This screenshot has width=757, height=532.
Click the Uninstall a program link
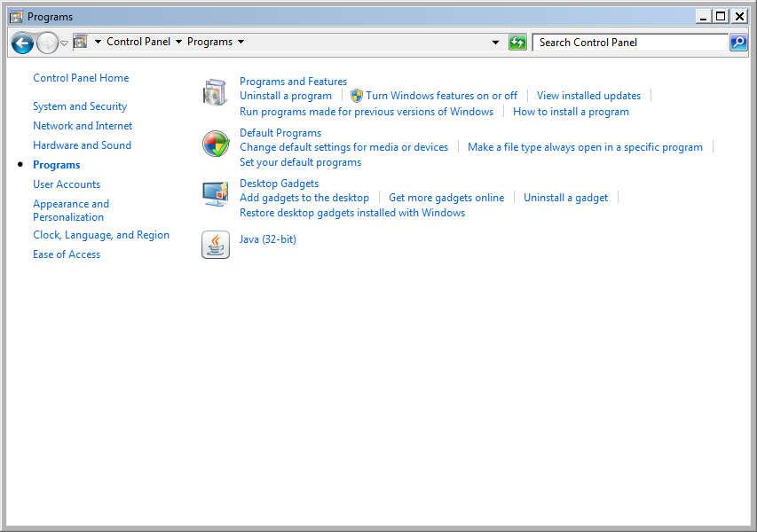tap(286, 95)
